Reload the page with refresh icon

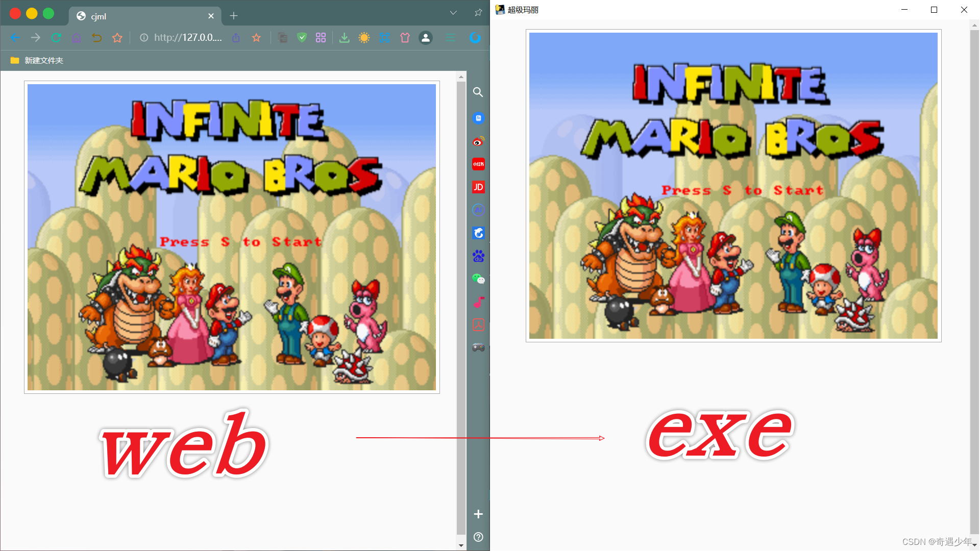(x=56, y=38)
